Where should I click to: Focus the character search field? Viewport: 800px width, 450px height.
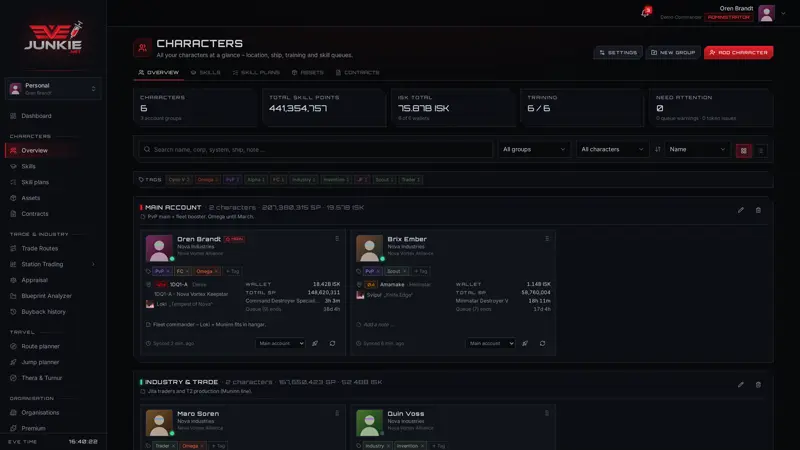[x=316, y=149]
